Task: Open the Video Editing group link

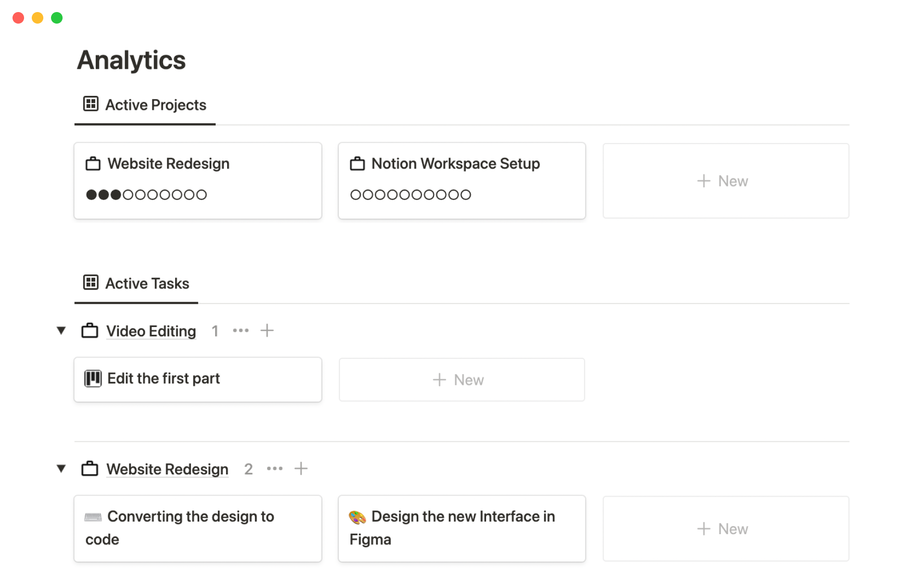Action: point(151,331)
